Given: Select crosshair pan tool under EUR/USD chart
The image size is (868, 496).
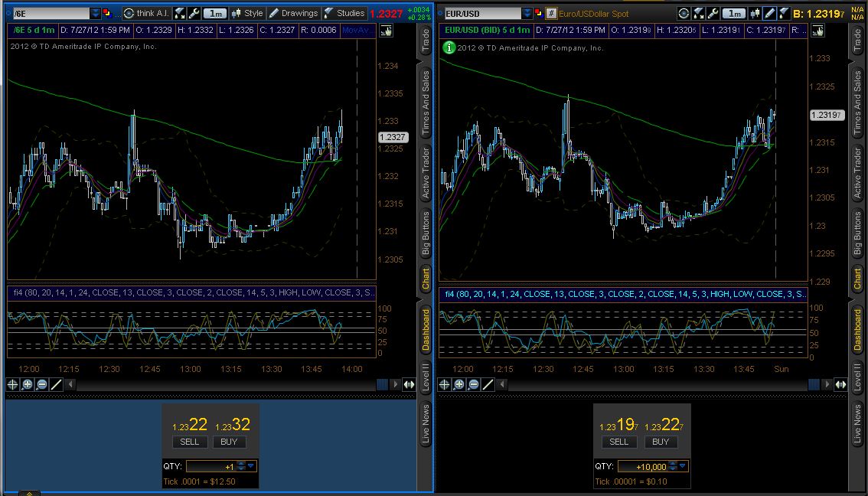Looking at the screenshot, I should [x=445, y=384].
